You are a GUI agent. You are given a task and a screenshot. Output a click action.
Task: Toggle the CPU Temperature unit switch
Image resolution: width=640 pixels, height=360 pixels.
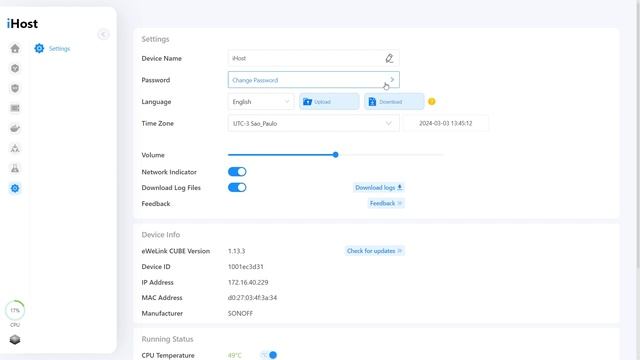269,355
